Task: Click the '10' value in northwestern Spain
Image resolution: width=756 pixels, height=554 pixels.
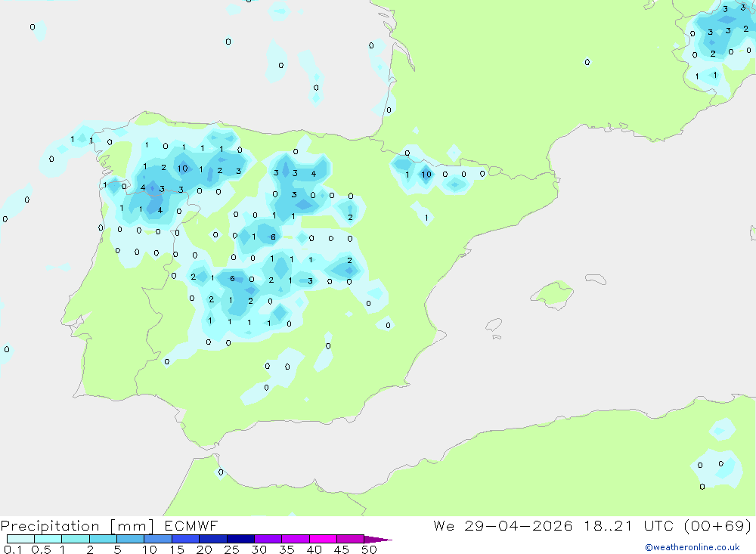Action: tap(182, 169)
